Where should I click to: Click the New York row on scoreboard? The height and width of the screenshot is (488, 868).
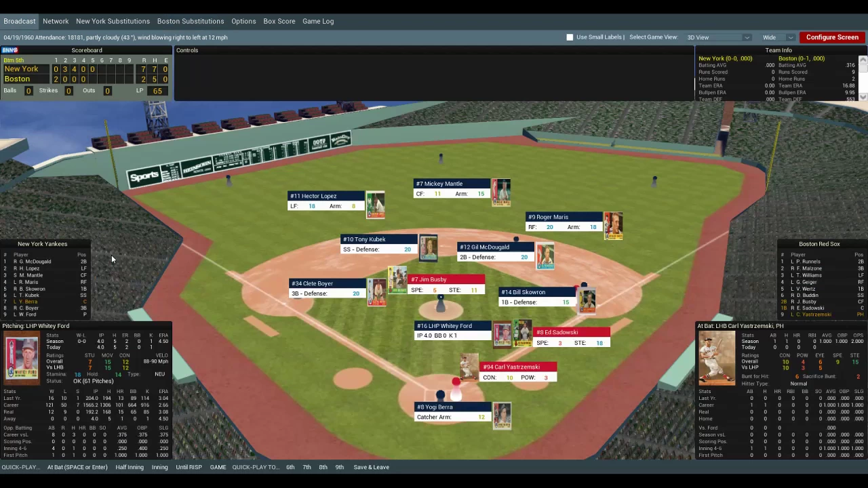pyautogui.click(x=86, y=69)
